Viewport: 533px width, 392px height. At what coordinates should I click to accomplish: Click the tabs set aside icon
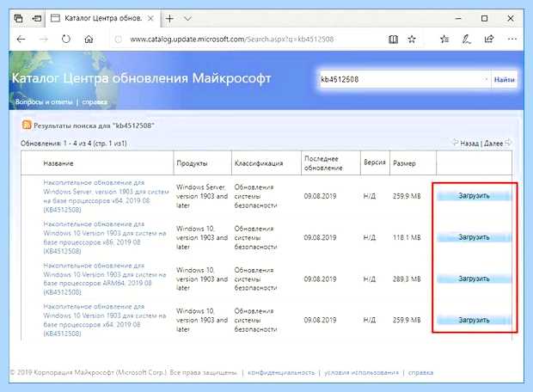click(x=18, y=18)
